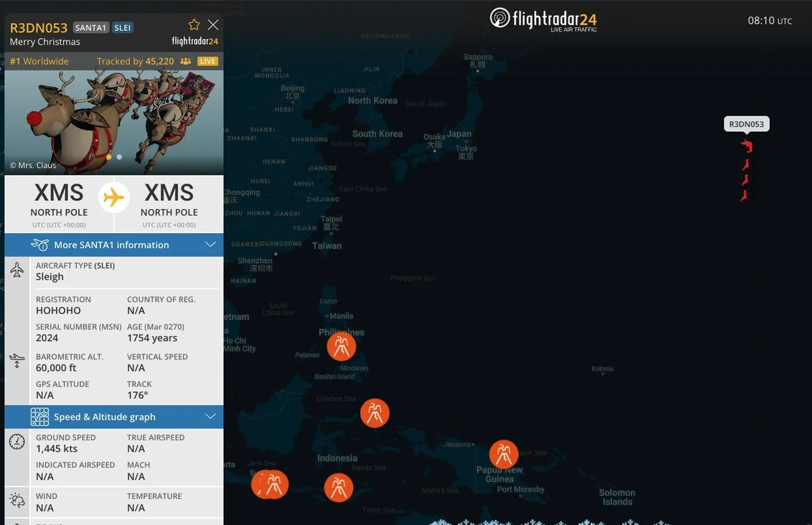Click the XMS origin airport code
This screenshot has width=812, height=525.
click(x=59, y=193)
